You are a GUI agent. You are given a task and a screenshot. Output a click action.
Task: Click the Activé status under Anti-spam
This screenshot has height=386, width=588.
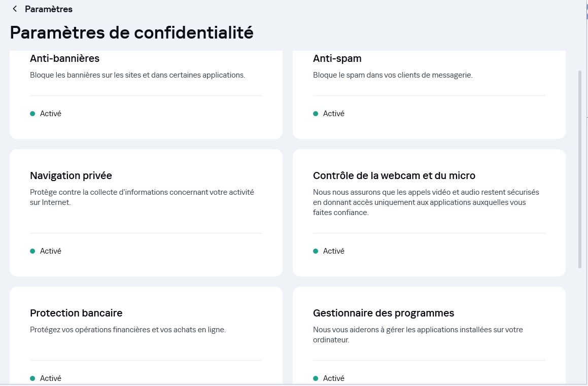(334, 114)
